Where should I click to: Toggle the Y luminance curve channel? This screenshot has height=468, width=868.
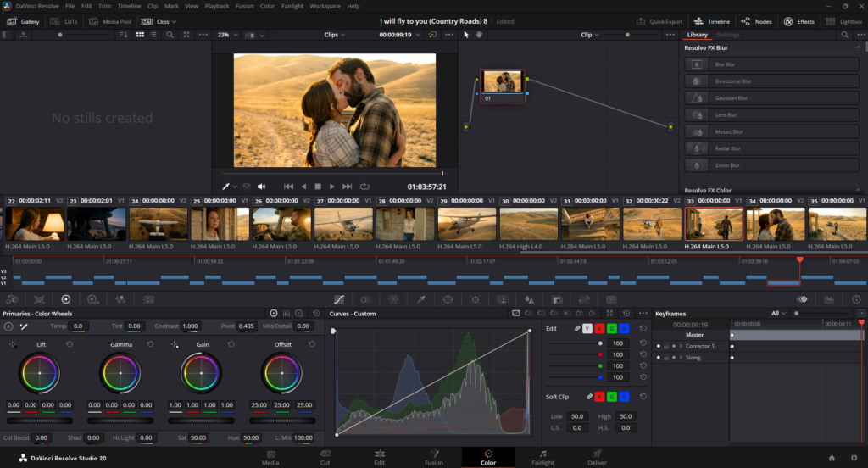587,328
